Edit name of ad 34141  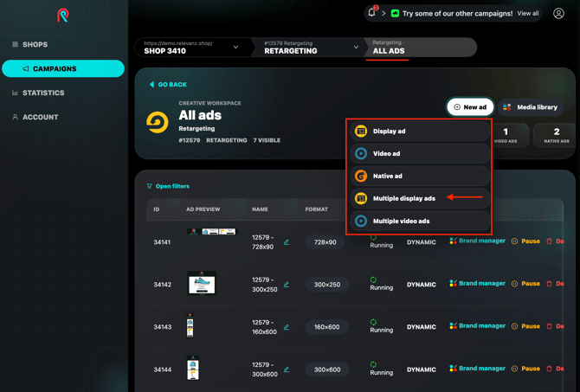[286, 242]
